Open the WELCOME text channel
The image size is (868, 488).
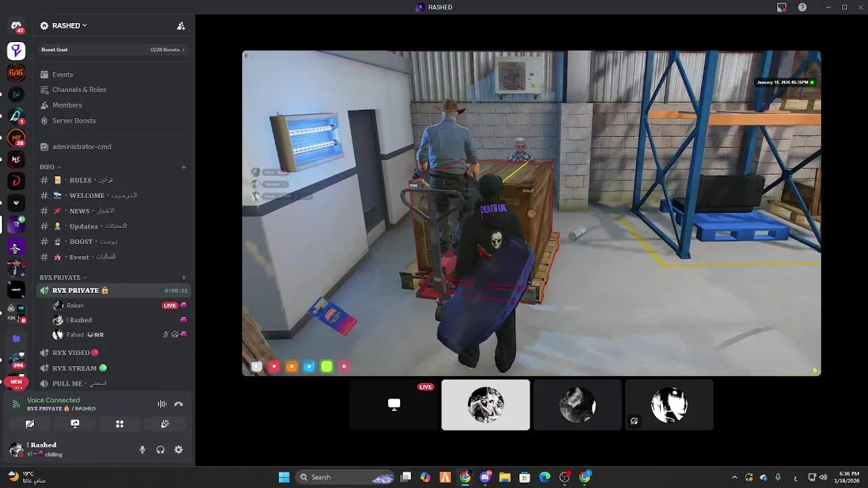(x=113, y=195)
